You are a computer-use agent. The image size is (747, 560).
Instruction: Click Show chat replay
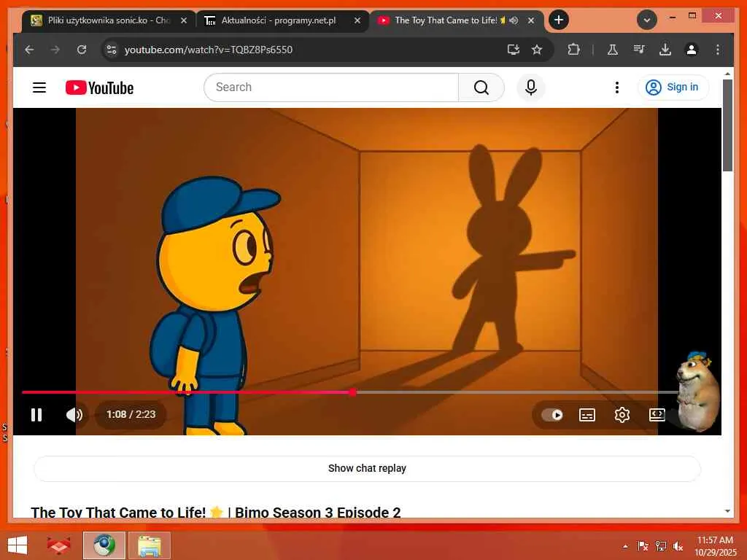coord(367,468)
